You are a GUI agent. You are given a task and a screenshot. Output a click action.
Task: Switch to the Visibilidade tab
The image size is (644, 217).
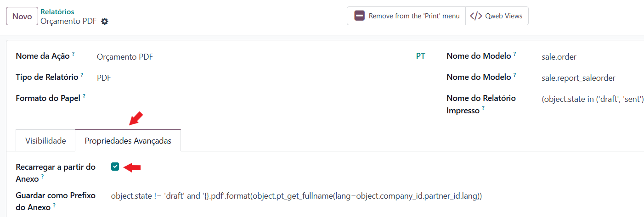click(45, 141)
